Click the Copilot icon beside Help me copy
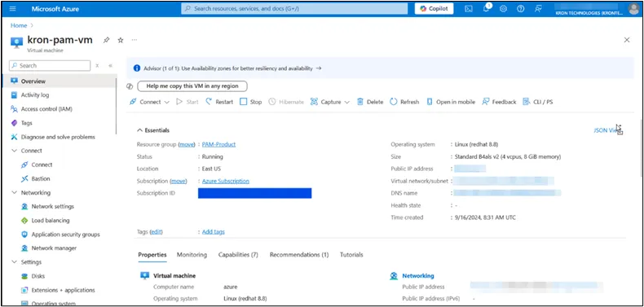 click(130, 86)
